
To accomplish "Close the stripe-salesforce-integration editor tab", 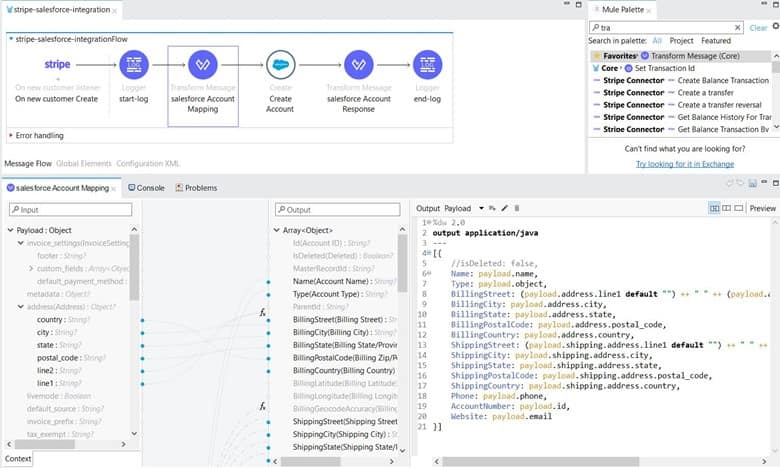I will [x=114, y=10].
